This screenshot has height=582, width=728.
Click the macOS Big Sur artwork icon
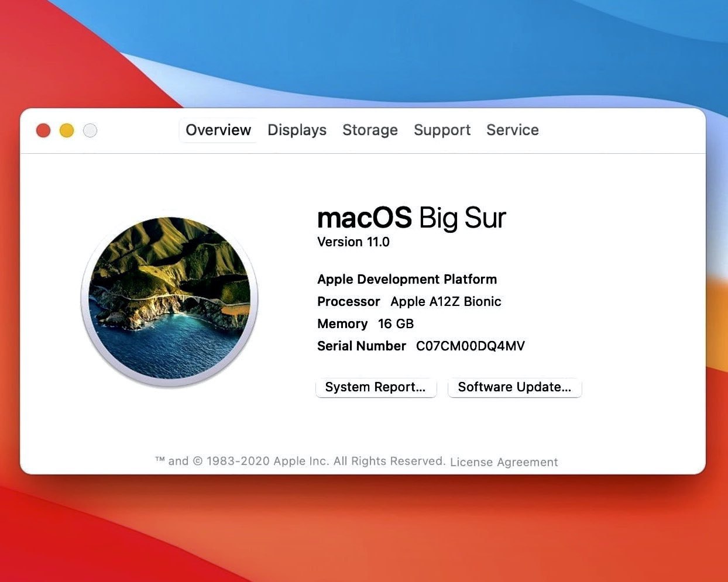(x=170, y=299)
